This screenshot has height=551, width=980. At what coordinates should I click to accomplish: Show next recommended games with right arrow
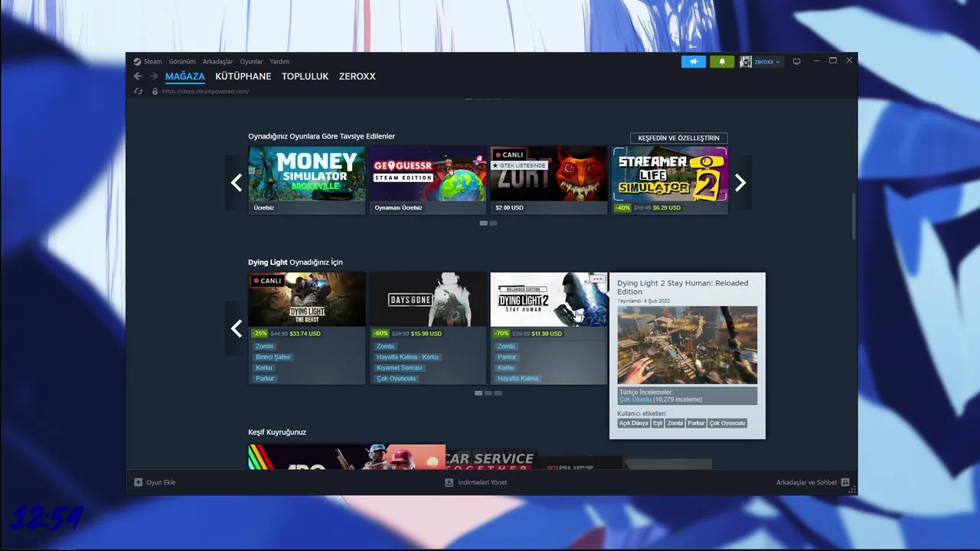click(x=740, y=182)
